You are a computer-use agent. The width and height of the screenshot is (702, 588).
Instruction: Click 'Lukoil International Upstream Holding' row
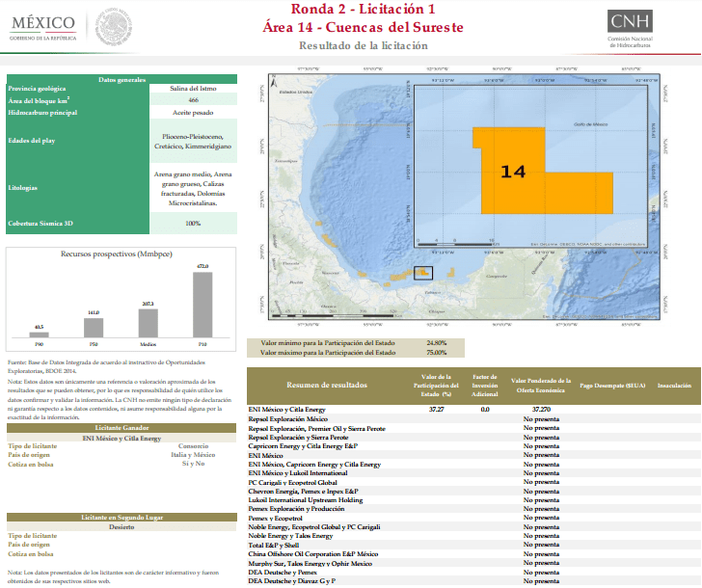(473, 500)
